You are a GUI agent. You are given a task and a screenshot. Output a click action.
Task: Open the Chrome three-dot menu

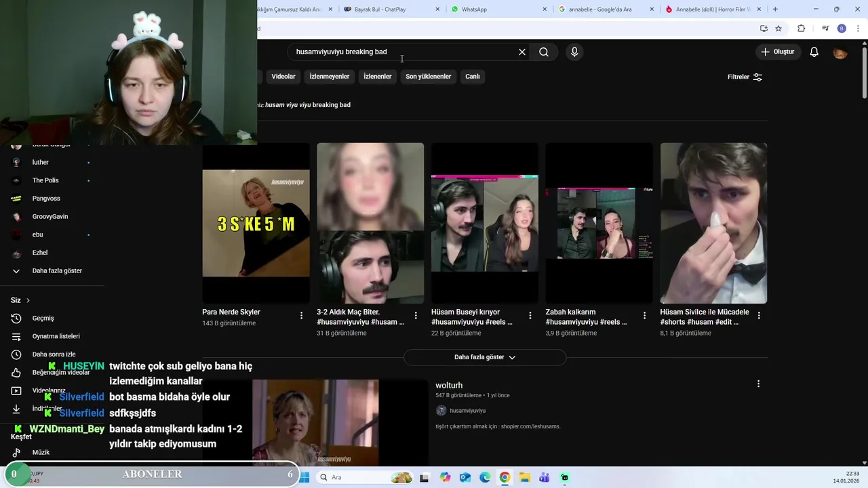point(859,28)
